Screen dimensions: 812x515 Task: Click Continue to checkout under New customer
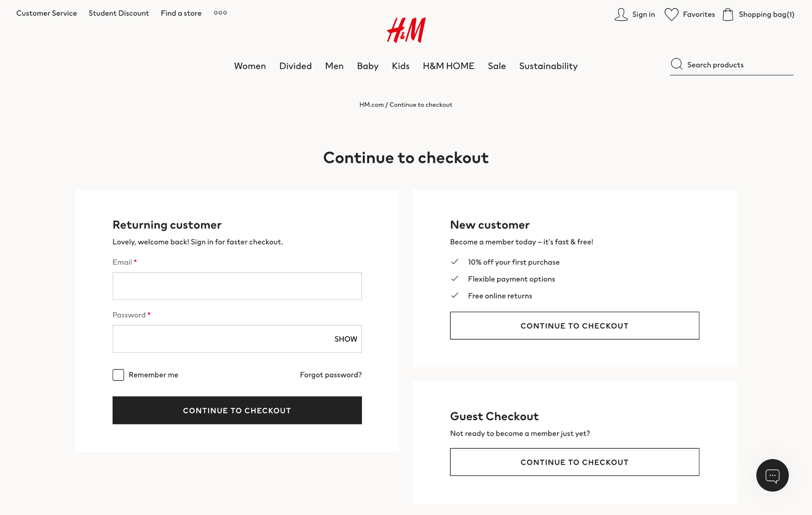pos(574,325)
